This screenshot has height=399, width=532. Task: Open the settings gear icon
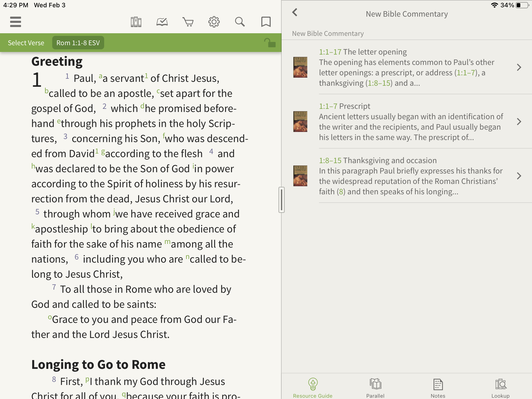coord(214,22)
